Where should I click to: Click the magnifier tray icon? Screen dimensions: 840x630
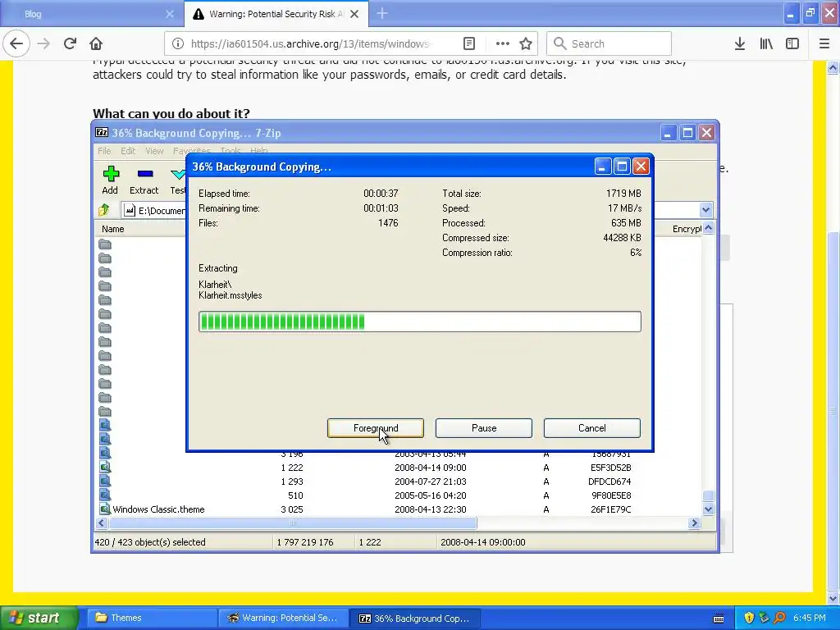click(x=779, y=618)
